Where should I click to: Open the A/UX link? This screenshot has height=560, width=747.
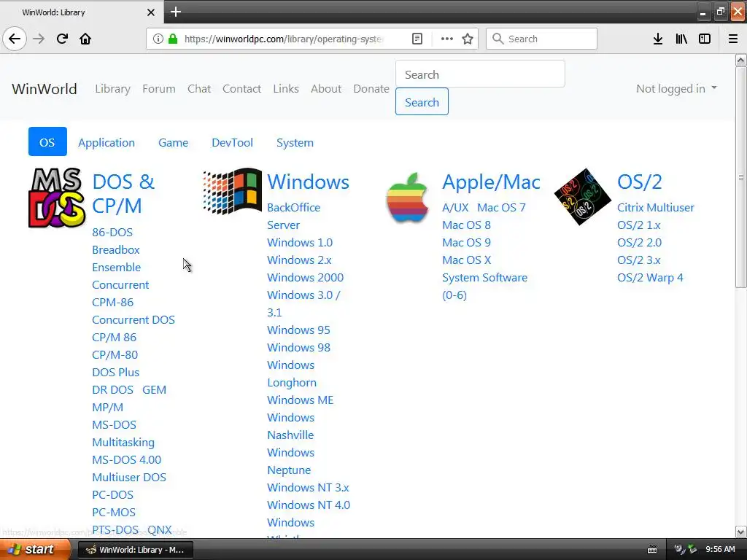(x=455, y=207)
